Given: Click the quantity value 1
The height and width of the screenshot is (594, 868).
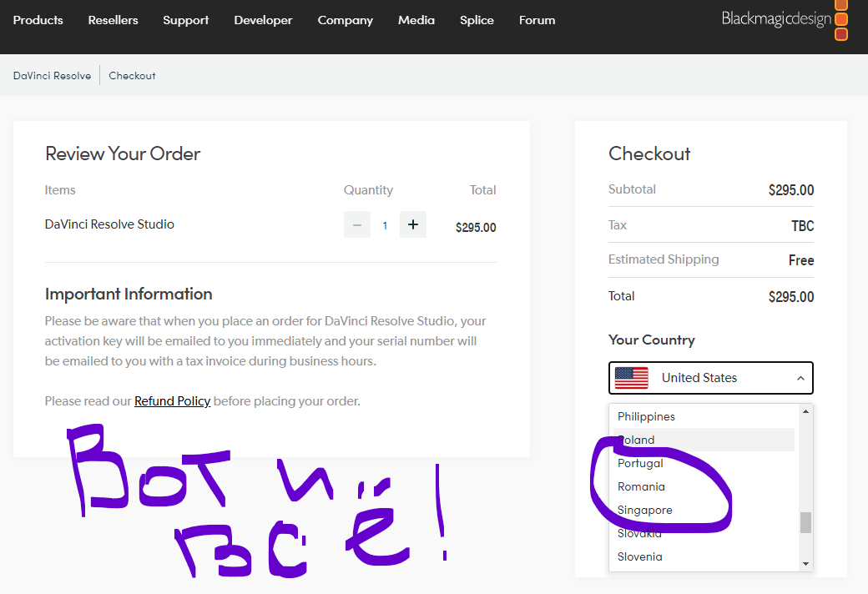Looking at the screenshot, I should pos(385,226).
